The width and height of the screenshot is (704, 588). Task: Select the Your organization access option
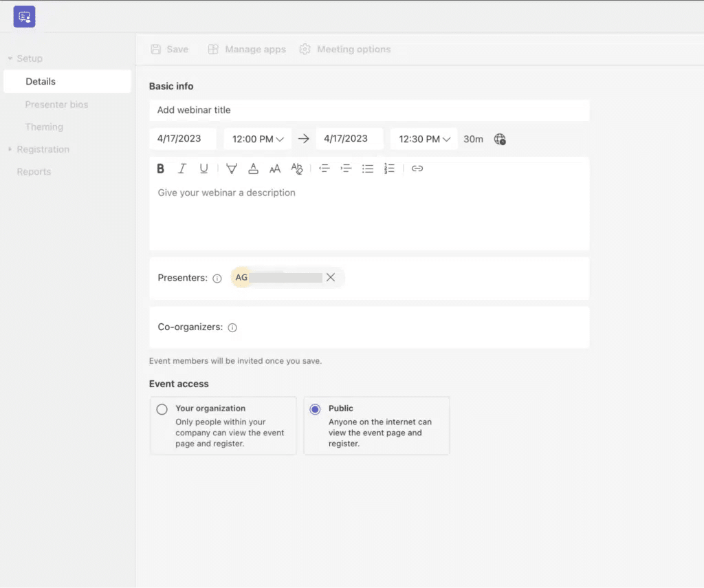[x=162, y=409]
